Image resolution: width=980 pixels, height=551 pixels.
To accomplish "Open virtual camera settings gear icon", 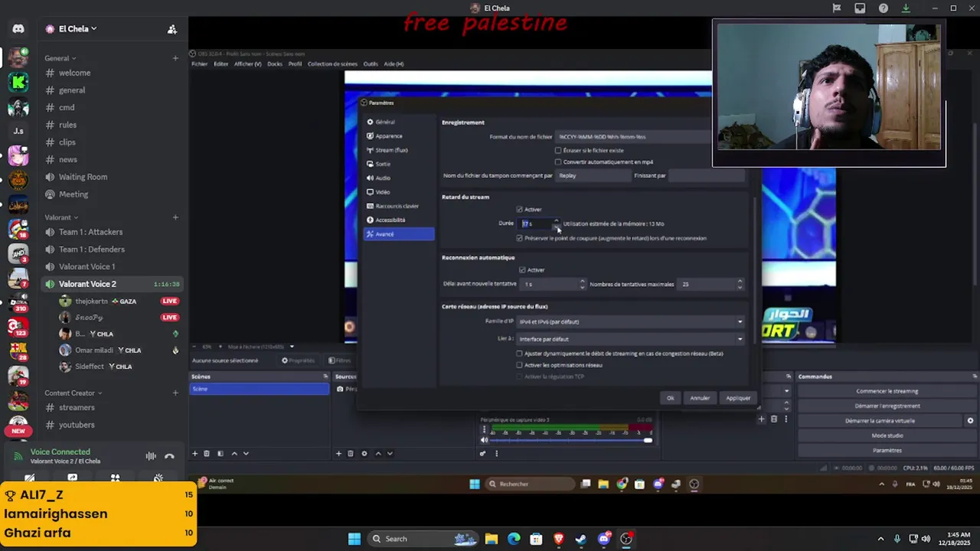I will [970, 421].
